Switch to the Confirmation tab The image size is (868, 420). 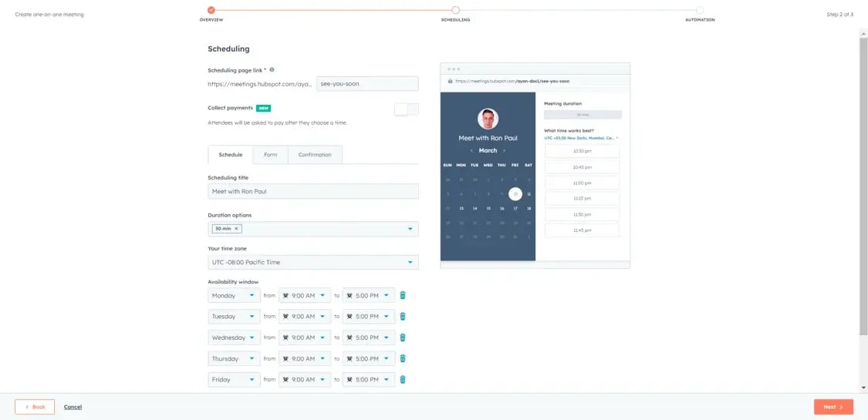pyautogui.click(x=315, y=155)
